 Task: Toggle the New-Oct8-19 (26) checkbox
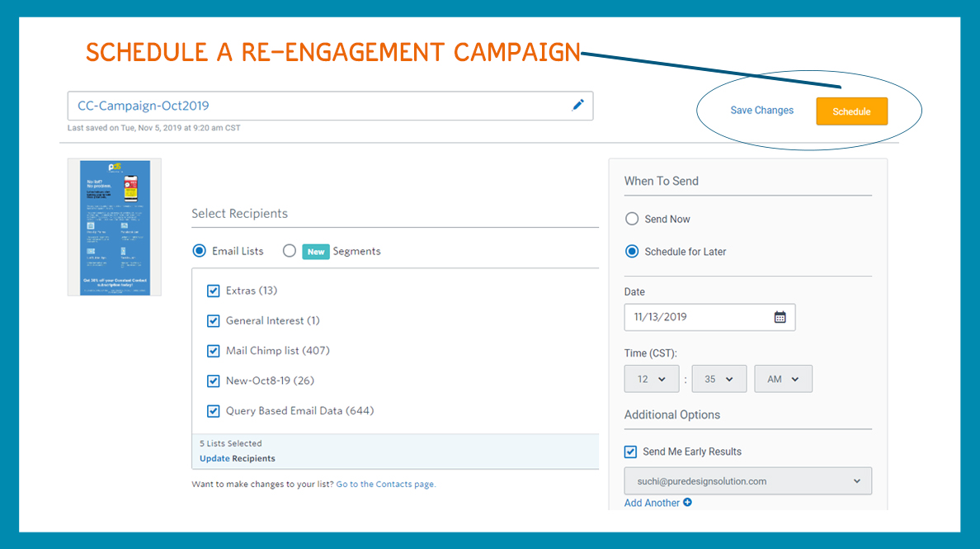pyautogui.click(x=214, y=381)
